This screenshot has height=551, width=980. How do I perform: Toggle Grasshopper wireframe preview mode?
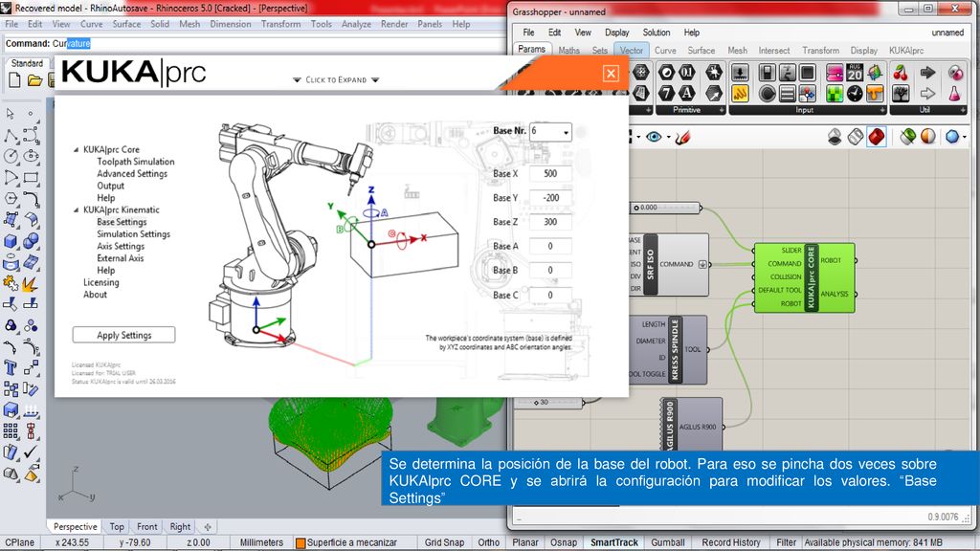(856, 137)
